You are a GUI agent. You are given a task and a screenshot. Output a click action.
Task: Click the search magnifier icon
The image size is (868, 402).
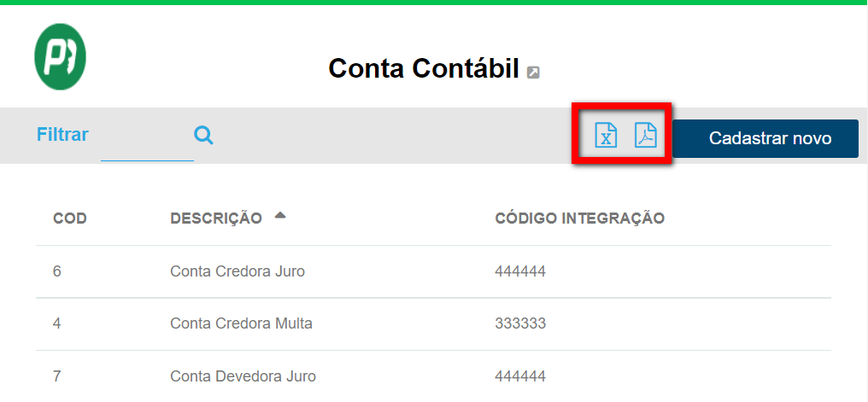pos(203,135)
